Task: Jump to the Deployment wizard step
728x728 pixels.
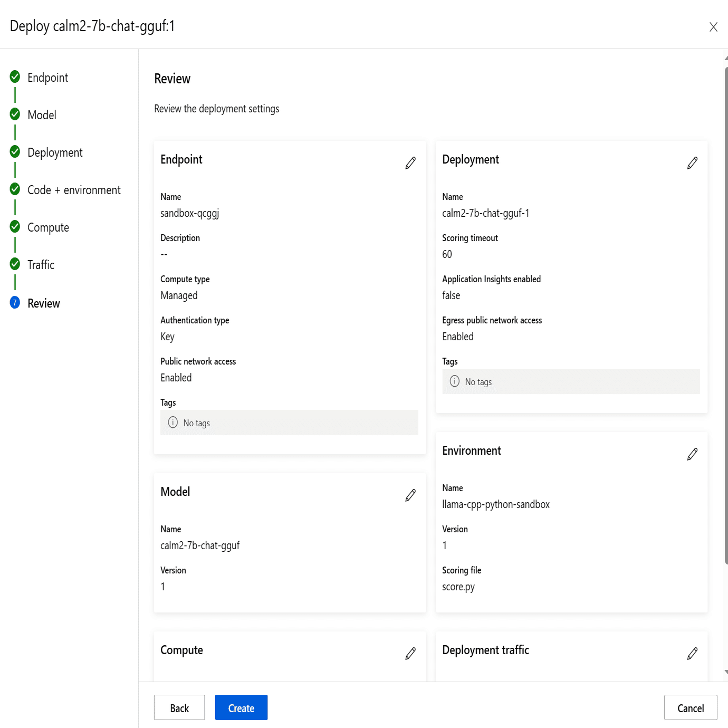Action: [x=55, y=152]
